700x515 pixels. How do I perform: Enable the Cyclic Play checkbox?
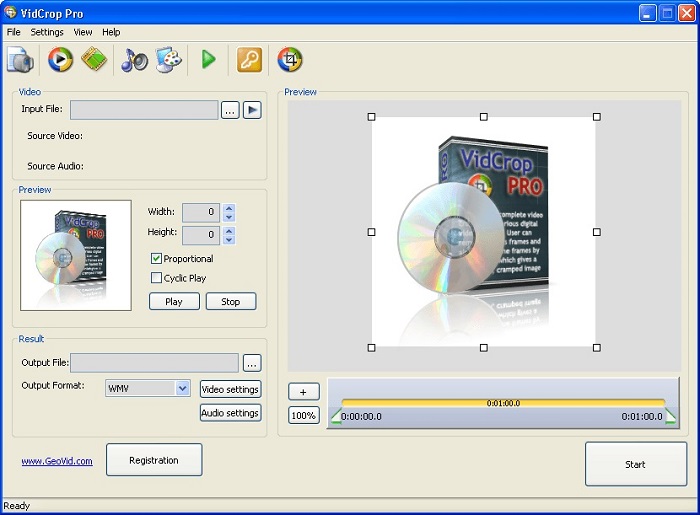pyautogui.click(x=156, y=278)
